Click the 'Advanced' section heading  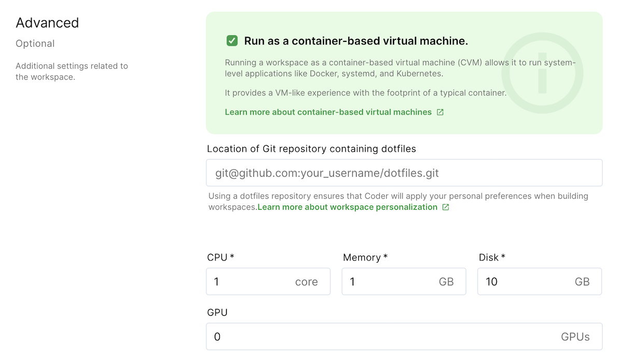[47, 23]
